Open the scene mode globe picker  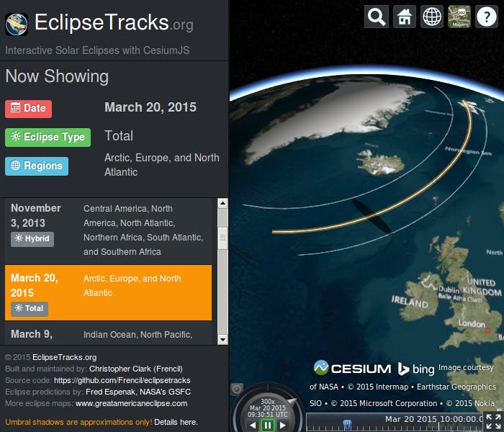click(x=432, y=17)
